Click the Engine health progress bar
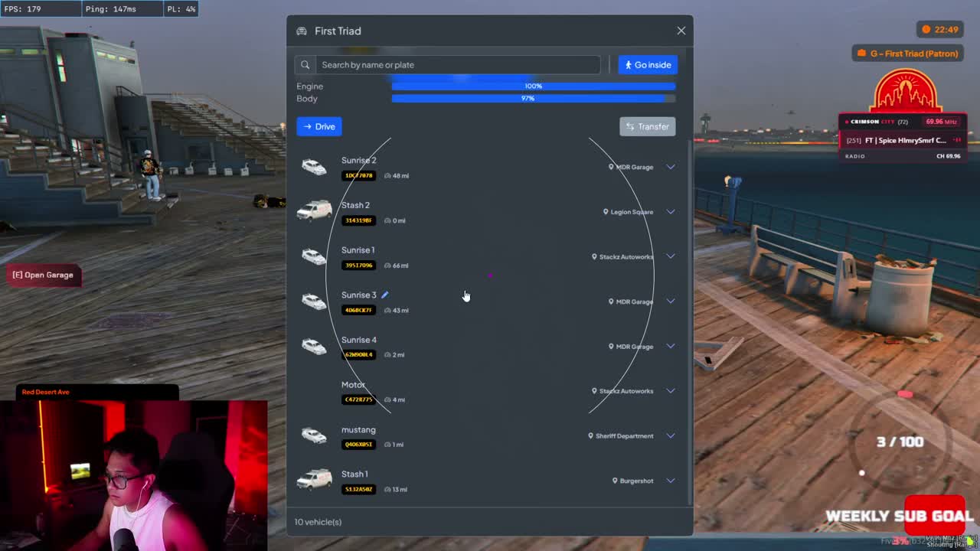980x551 pixels. [534, 86]
